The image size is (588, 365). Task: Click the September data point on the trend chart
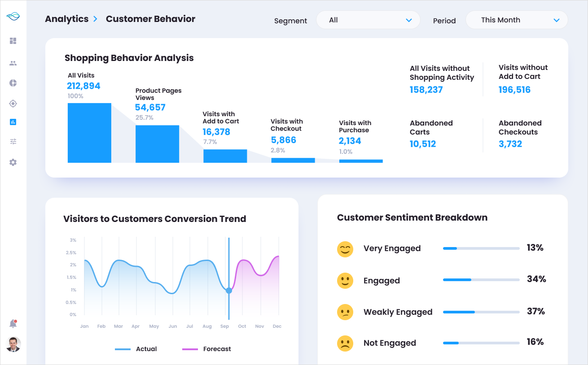point(229,291)
